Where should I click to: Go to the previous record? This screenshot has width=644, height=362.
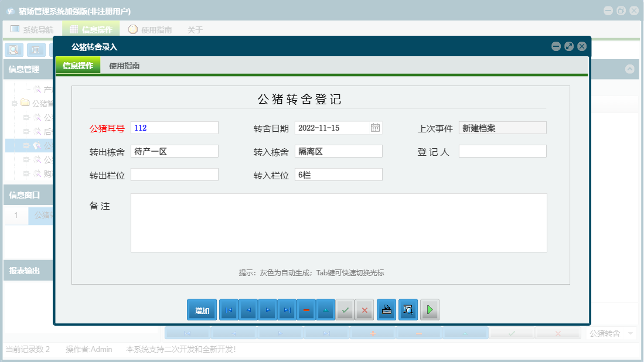[x=248, y=309]
